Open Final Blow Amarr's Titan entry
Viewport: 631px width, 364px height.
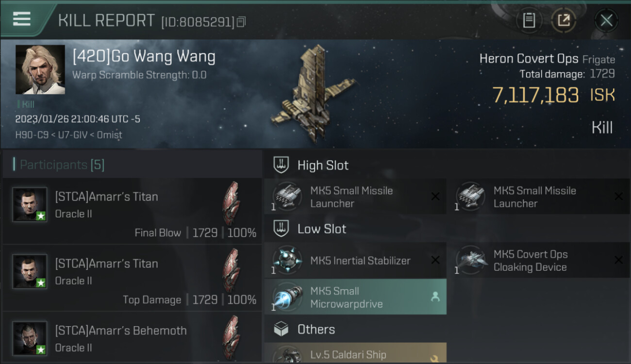tap(133, 211)
